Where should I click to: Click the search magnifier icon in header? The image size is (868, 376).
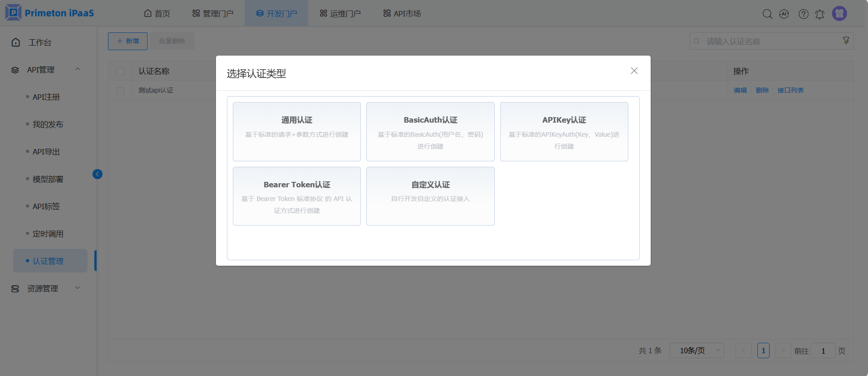pos(767,14)
